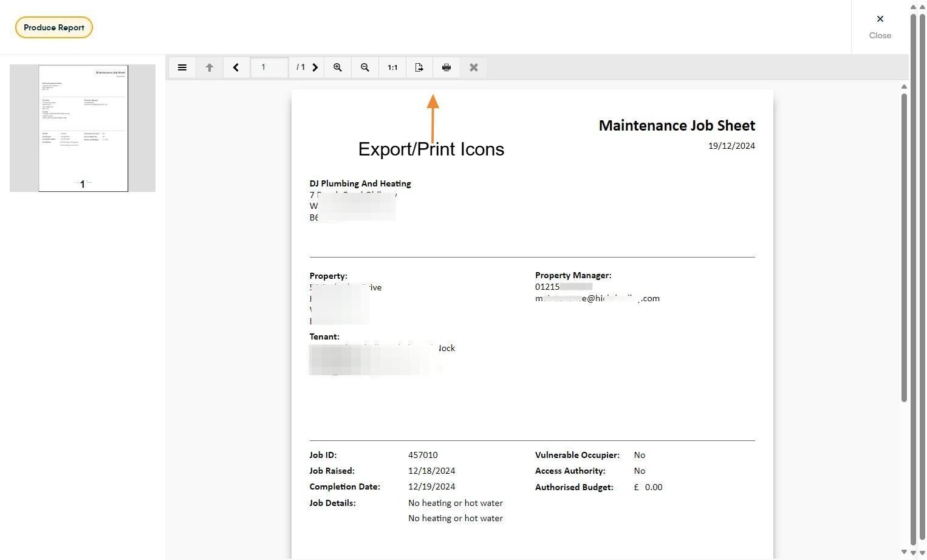Click the grey X toolbar icon
This screenshot has width=927, height=560.
(474, 67)
